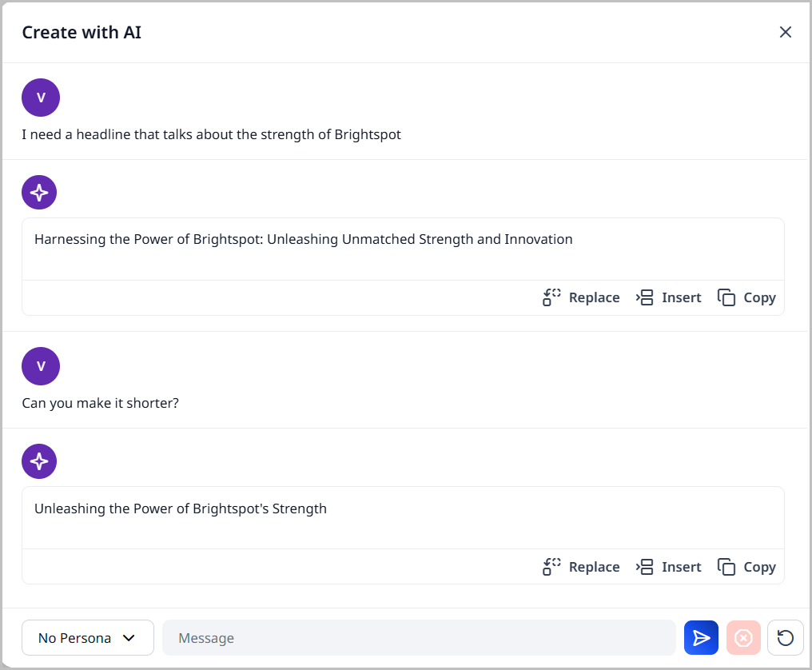
Task: Click Replace for the shortened headline
Action: (551, 566)
